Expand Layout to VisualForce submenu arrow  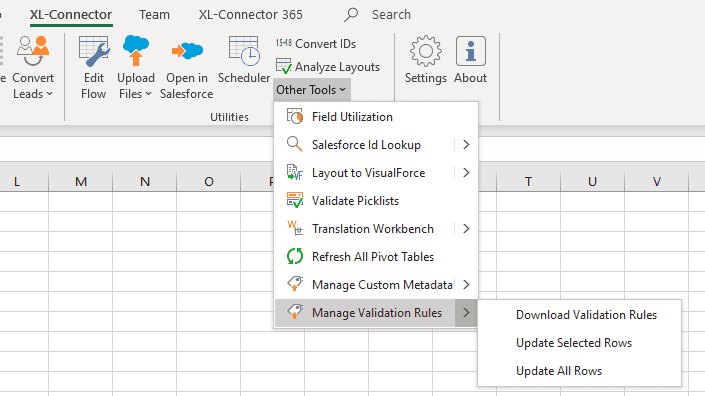tap(466, 173)
